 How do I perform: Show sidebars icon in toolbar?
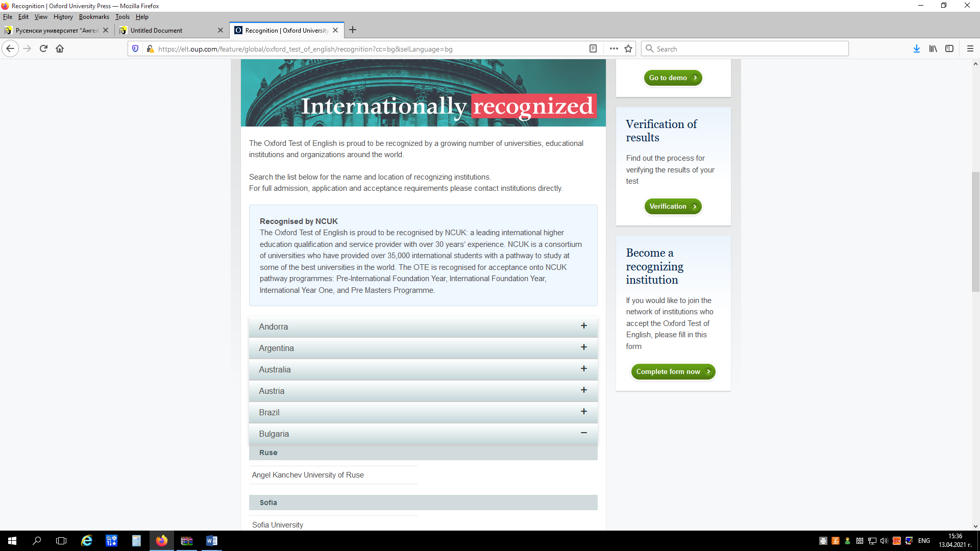949,48
